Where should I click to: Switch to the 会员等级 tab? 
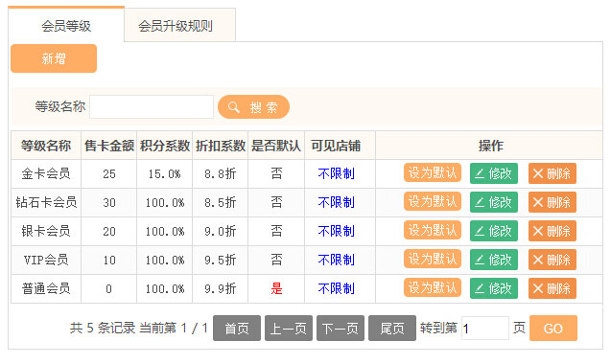tap(66, 25)
